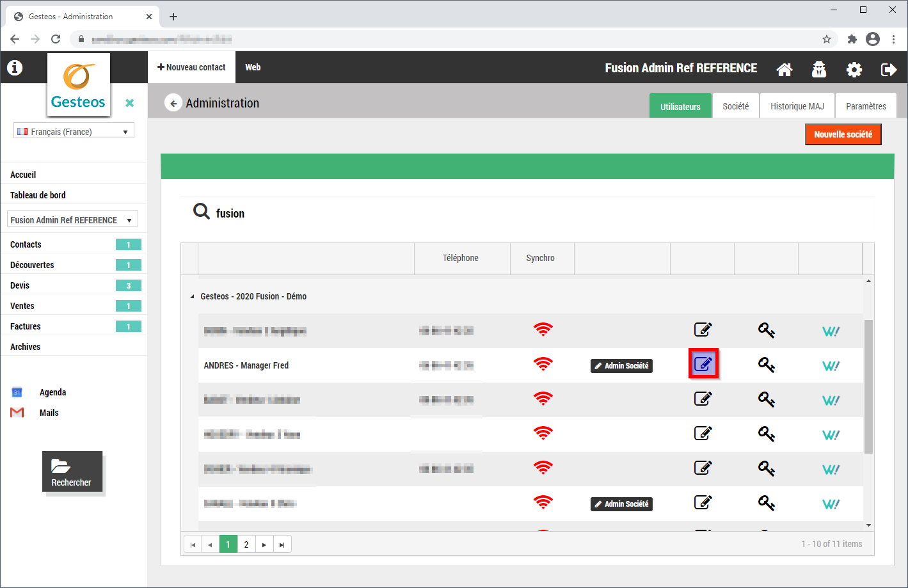Collapse the Gesteos - 2020 Fusion - Démo group
The width and height of the screenshot is (908, 588).
(192, 297)
